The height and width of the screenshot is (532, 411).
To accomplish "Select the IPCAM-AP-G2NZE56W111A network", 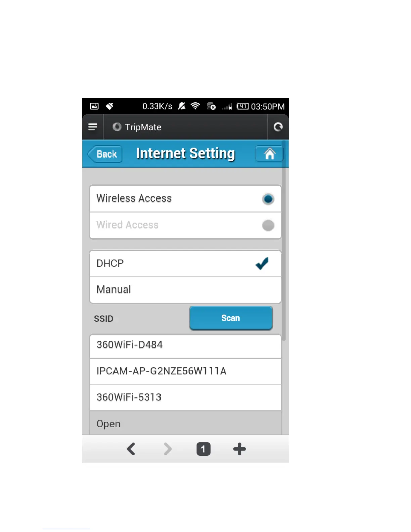I will pyautogui.click(x=185, y=371).
